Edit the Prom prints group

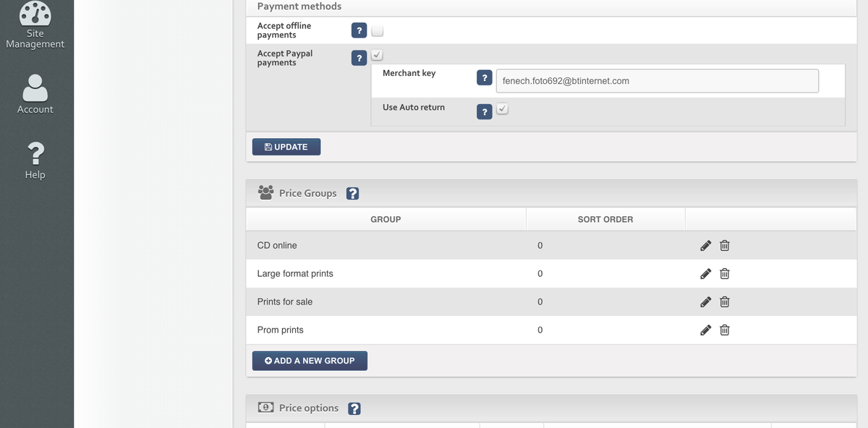[x=706, y=330]
